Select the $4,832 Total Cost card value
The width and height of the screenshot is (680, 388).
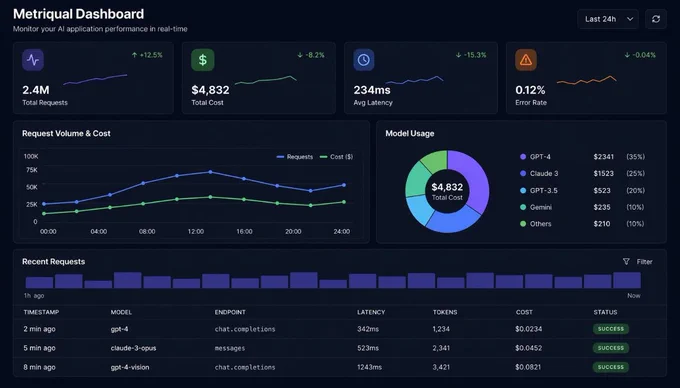point(210,90)
